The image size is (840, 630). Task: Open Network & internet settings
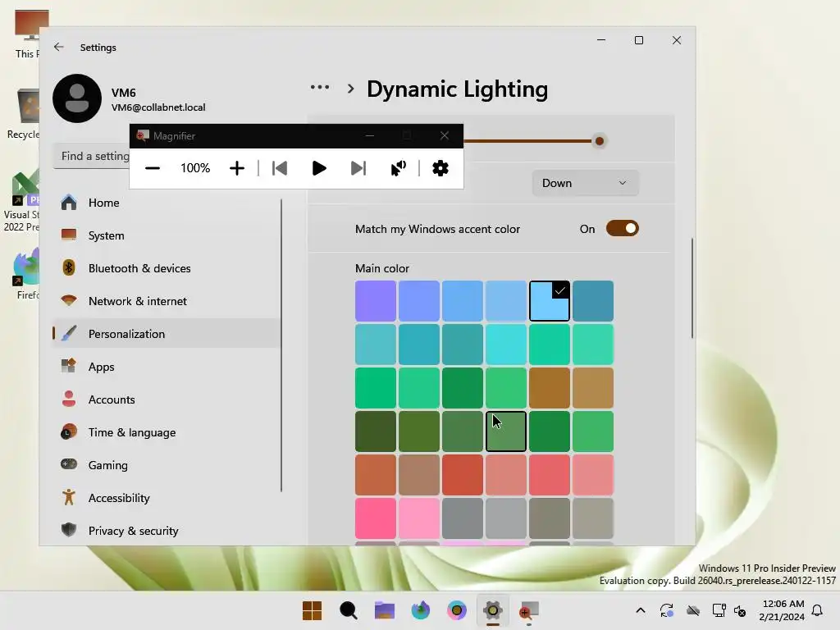166,301
